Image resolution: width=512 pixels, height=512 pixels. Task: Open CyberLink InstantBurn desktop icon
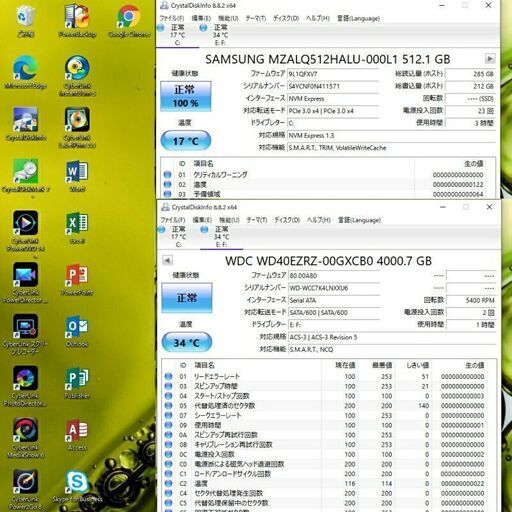77,76
